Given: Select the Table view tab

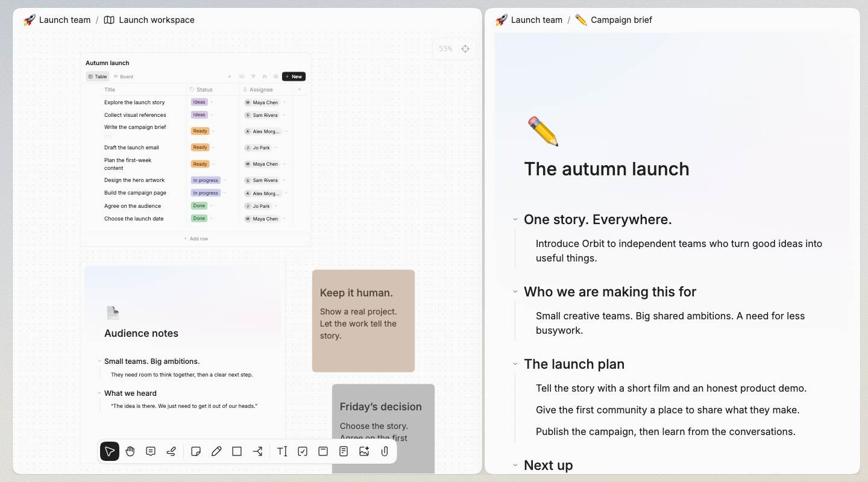Looking at the screenshot, I should [x=98, y=77].
